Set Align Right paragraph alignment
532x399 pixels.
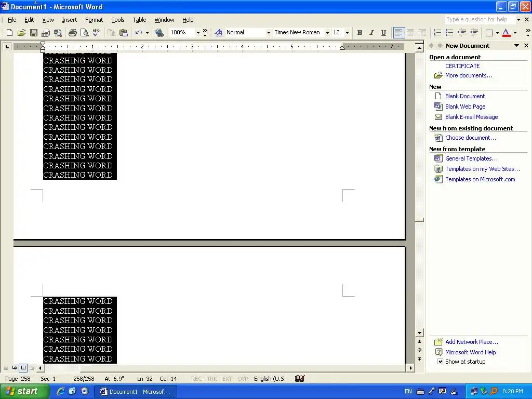click(x=422, y=33)
